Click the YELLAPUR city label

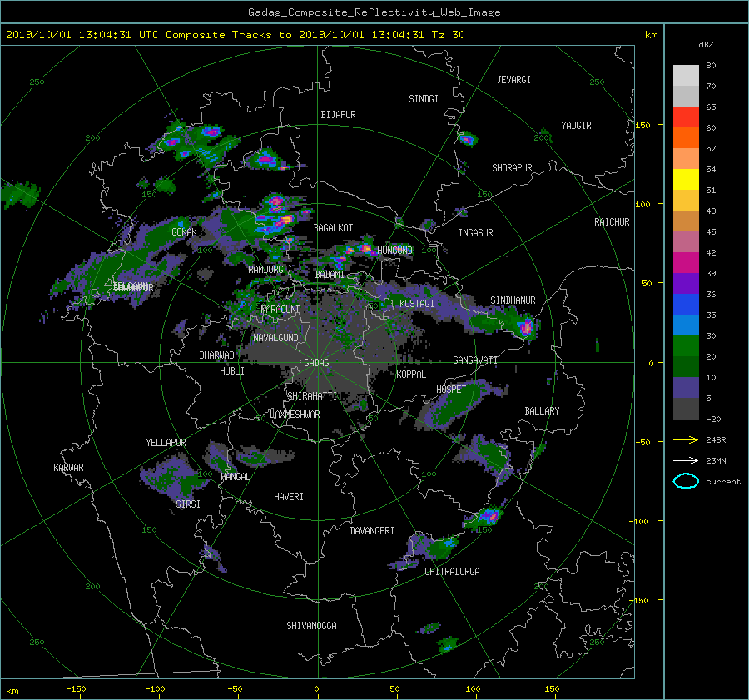point(166,443)
